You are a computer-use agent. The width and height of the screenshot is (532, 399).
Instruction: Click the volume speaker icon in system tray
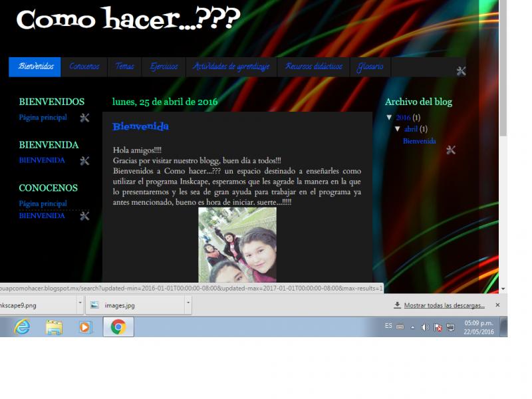click(x=425, y=327)
